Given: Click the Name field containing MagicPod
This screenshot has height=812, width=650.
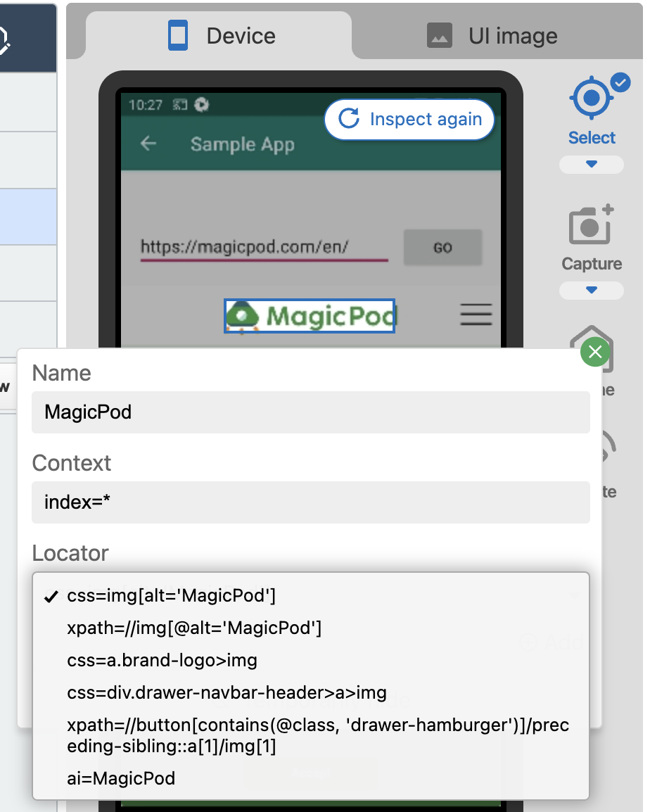Looking at the screenshot, I should (310, 412).
